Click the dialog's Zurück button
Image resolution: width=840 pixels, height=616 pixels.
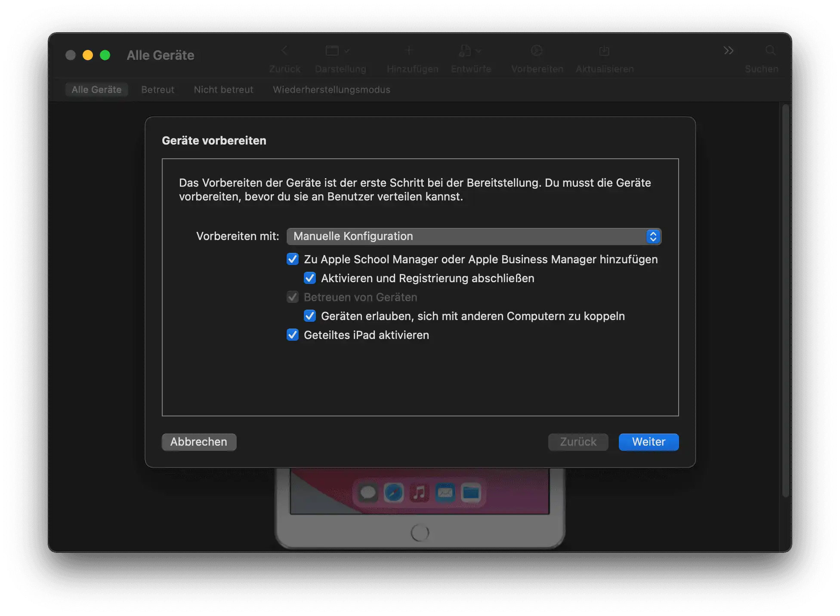578,442
